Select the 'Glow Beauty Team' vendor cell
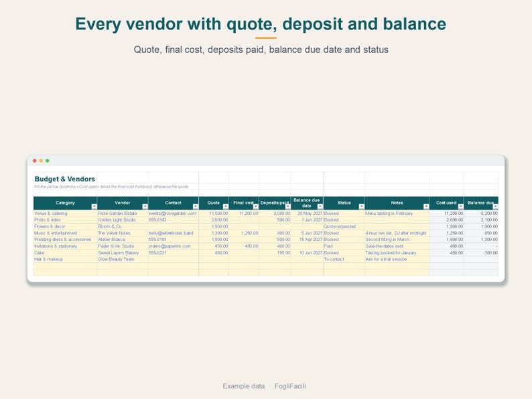The width and height of the screenshot is (532, 399). pyautogui.click(x=123, y=259)
